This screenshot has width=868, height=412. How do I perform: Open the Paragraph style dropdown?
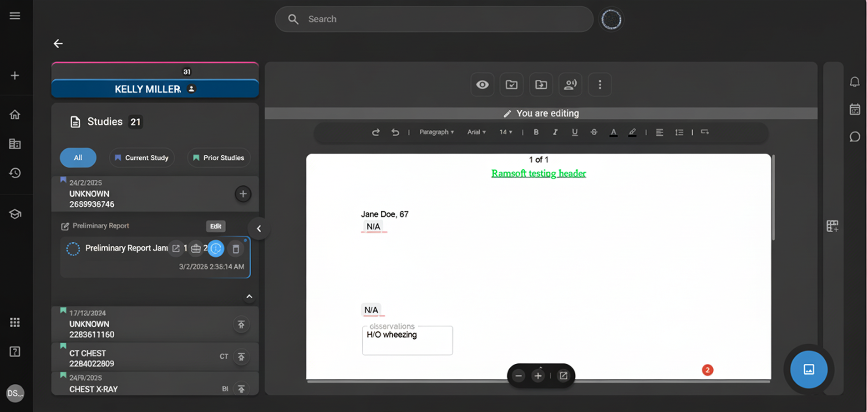[x=436, y=132]
